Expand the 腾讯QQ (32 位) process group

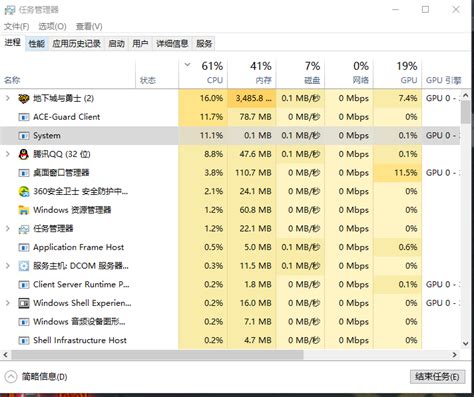[8, 154]
